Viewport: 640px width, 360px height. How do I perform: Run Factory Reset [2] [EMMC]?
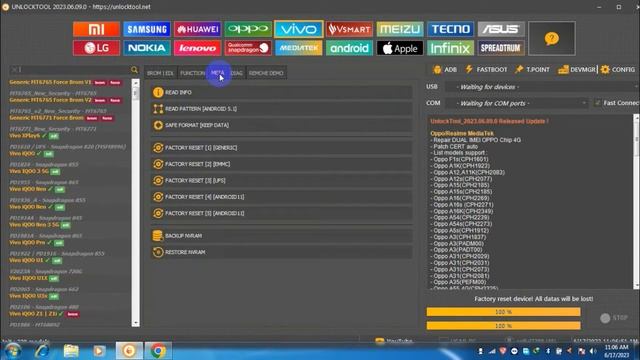[281, 164]
